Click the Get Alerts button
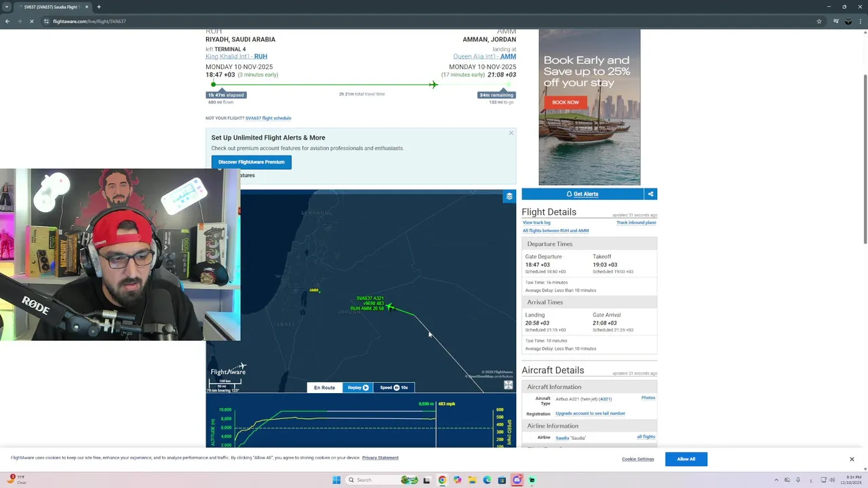 [583, 194]
